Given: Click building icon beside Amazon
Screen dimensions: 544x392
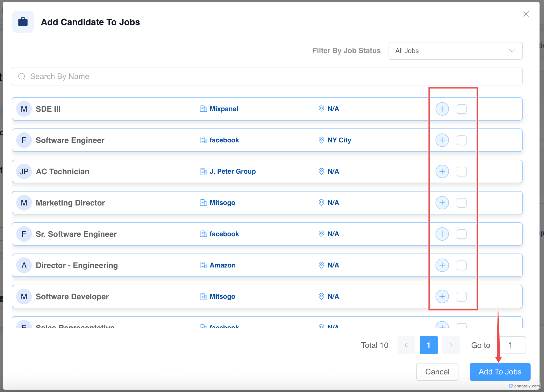Looking at the screenshot, I should pos(204,265).
